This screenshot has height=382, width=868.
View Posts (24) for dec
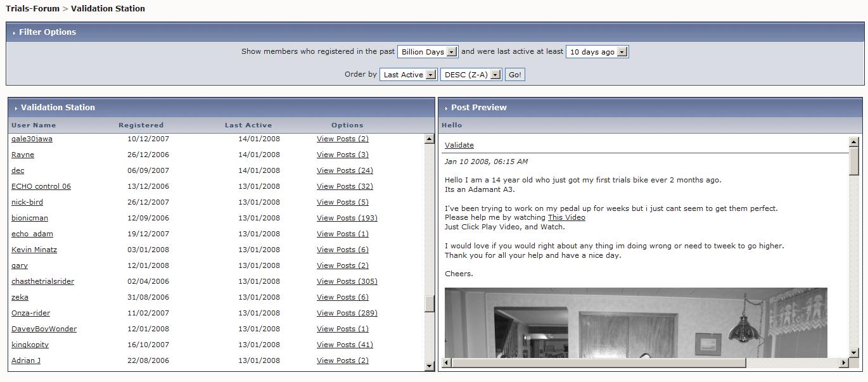point(345,170)
